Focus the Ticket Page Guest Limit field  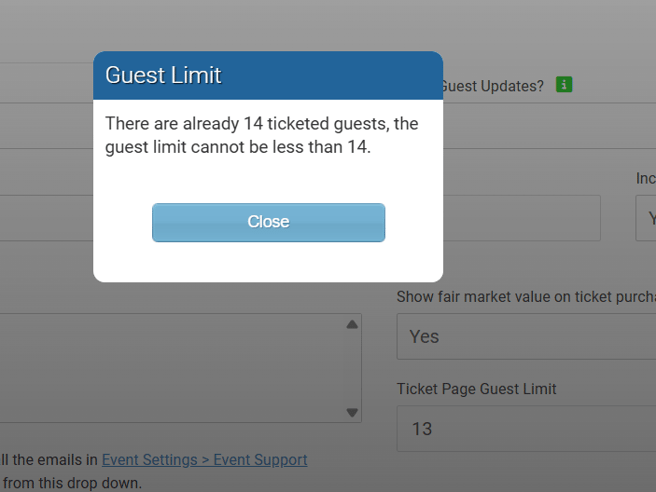click(526, 429)
